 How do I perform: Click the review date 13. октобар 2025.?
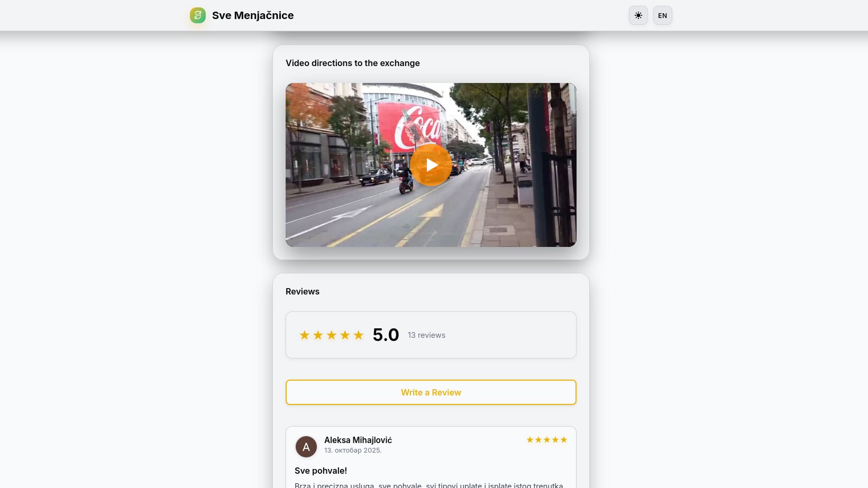tap(353, 450)
